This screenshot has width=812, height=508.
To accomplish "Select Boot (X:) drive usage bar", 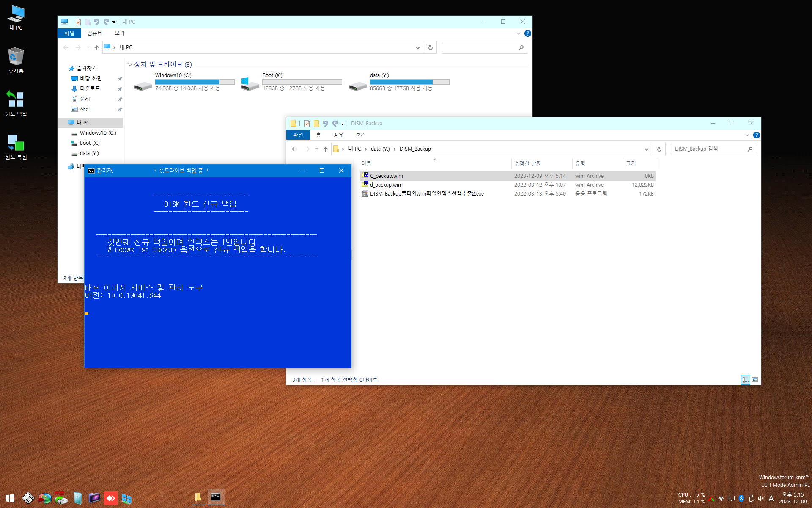I will point(302,82).
